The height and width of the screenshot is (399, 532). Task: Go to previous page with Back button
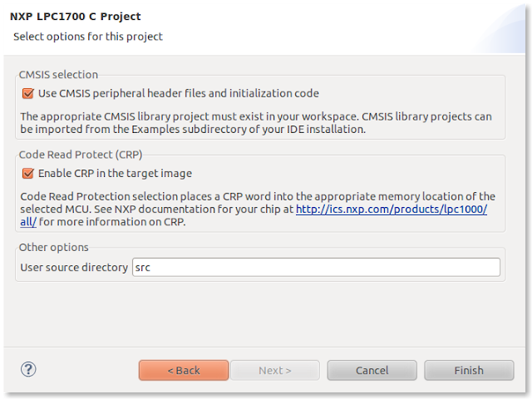click(x=184, y=370)
